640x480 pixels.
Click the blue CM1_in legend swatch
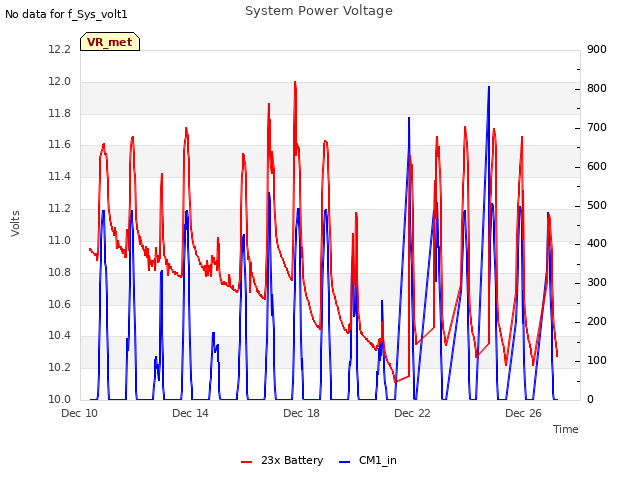pyautogui.click(x=344, y=462)
